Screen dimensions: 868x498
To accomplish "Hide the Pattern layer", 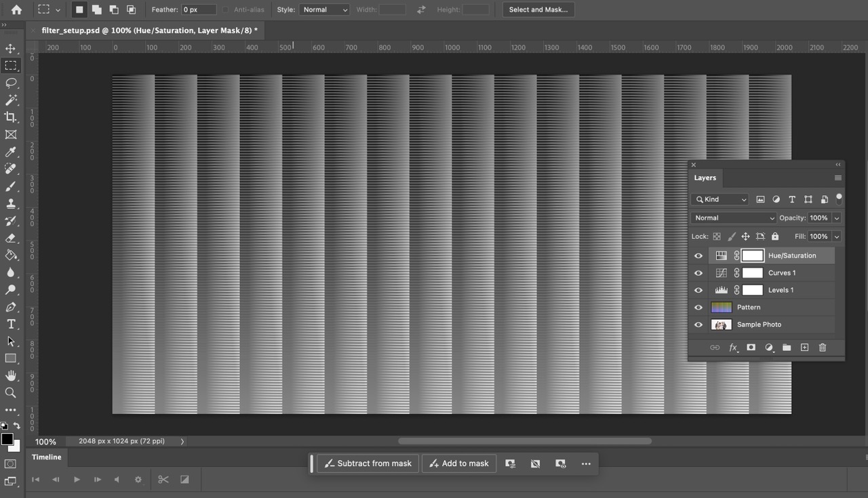I will 698,308.
